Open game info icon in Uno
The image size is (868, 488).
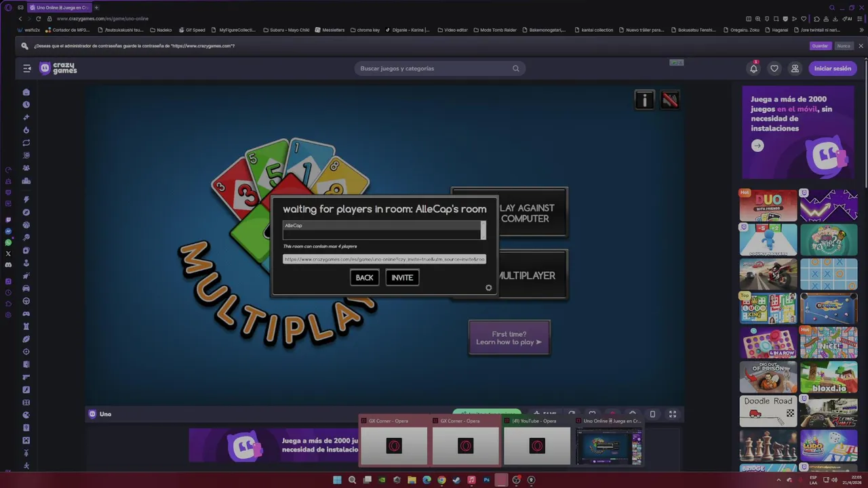point(644,100)
